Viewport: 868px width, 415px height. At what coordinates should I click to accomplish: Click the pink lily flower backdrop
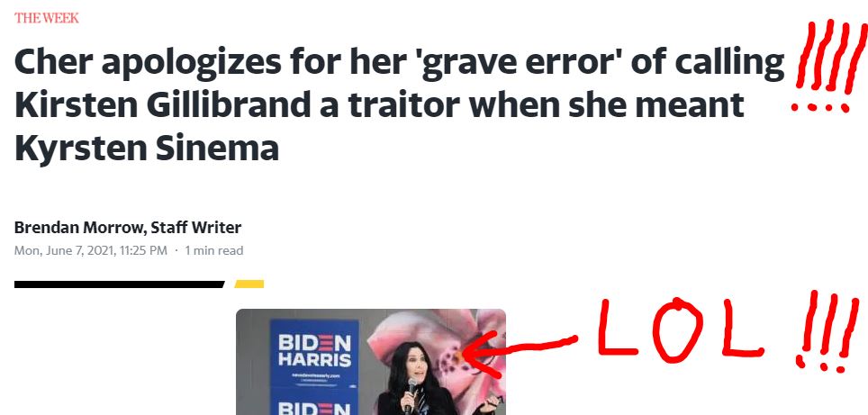coord(443,354)
